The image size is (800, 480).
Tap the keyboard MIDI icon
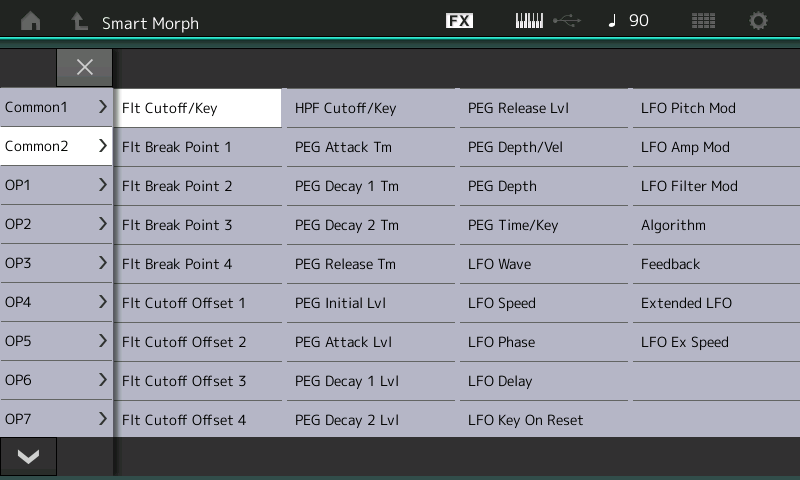coord(529,21)
